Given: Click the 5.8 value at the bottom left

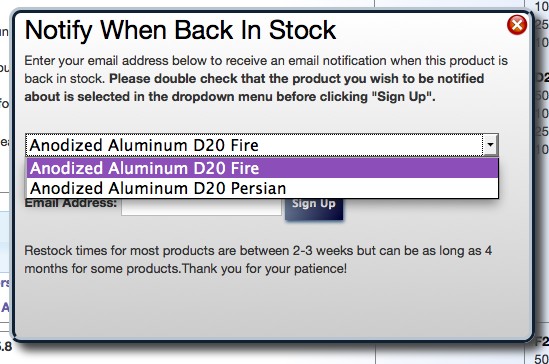Looking at the screenshot, I should click(6, 346).
